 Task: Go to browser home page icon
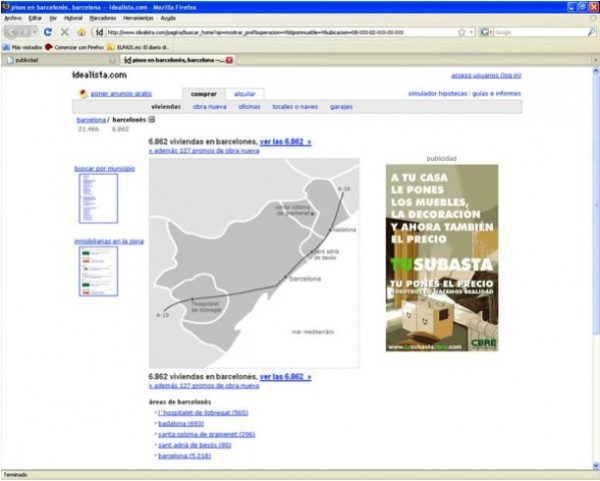(x=81, y=32)
